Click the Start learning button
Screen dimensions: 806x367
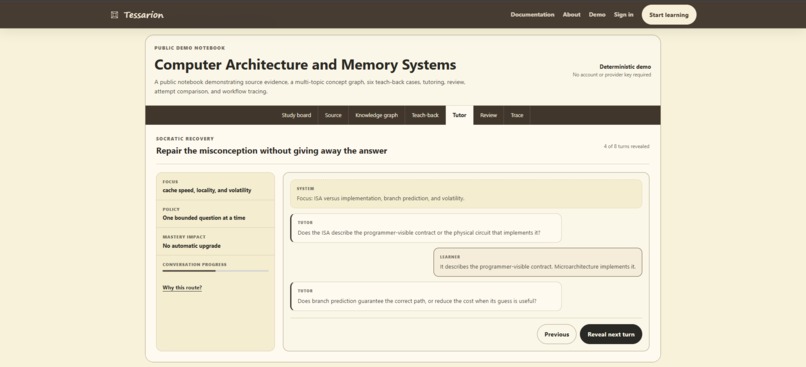point(668,15)
